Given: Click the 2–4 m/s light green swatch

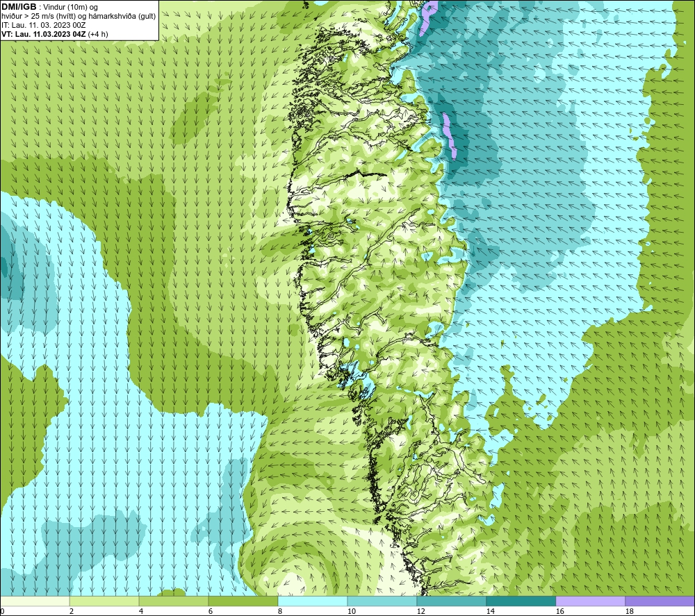Looking at the screenshot, I should click(x=104, y=601).
